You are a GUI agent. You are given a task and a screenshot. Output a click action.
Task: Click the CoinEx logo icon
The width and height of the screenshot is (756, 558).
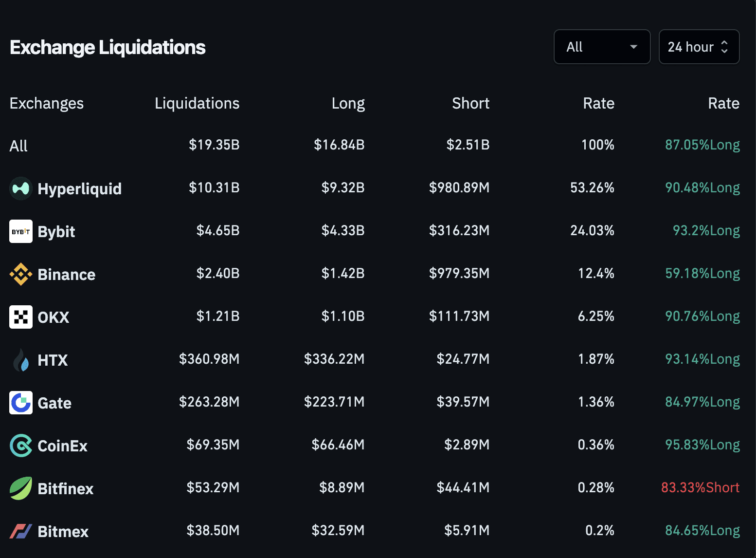tap(21, 446)
